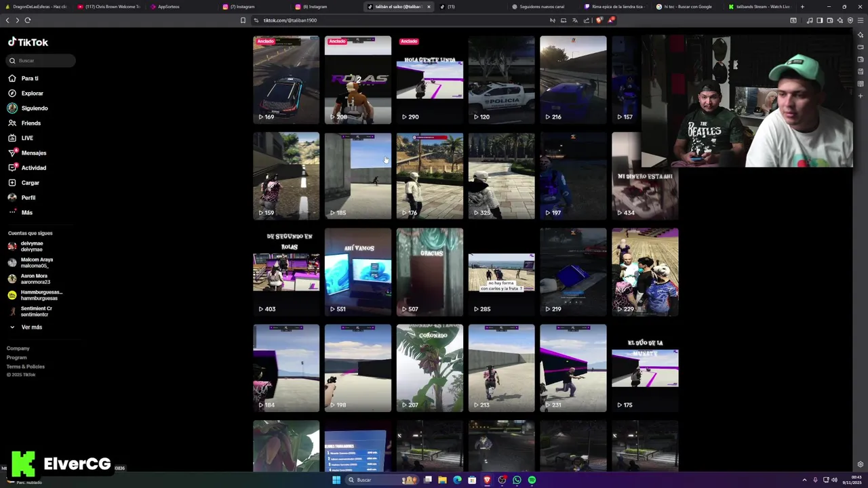Play DE SEGUNDO EN ROLAS video
Screen dimensions: 868x488
(286, 272)
